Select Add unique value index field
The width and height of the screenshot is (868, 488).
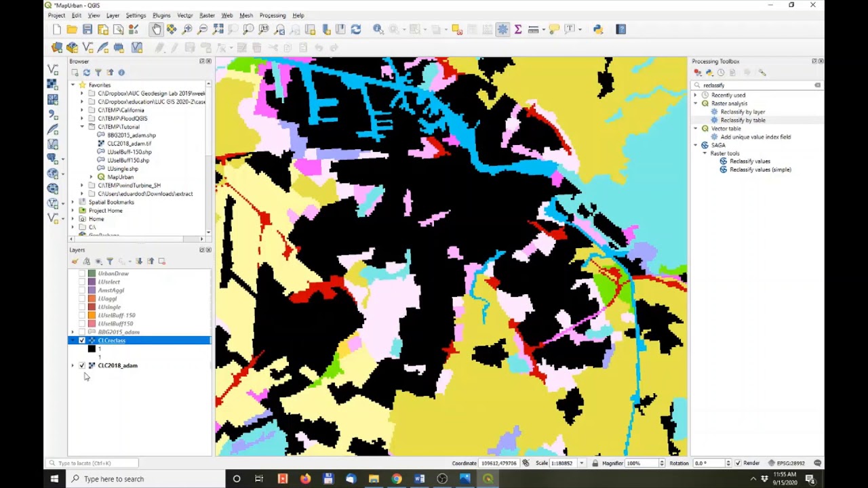pyautogui.click(x=755, y=137)
